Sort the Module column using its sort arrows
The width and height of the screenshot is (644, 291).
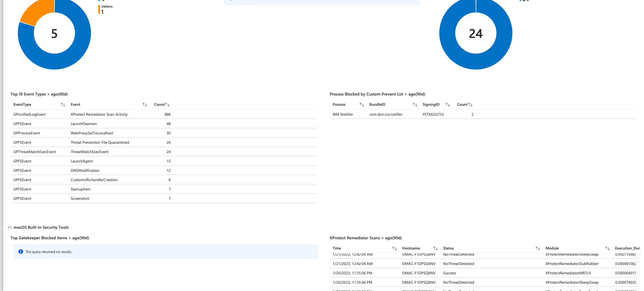pyautogui.click(x=608, y=248)
